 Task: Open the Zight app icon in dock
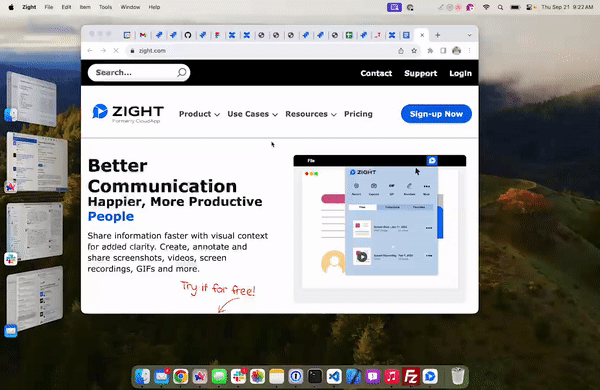(x=430, y=377)
